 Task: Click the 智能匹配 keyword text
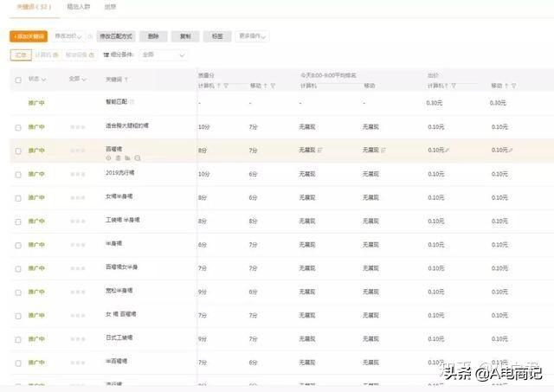pyautogui.click(x=117, y=102)
